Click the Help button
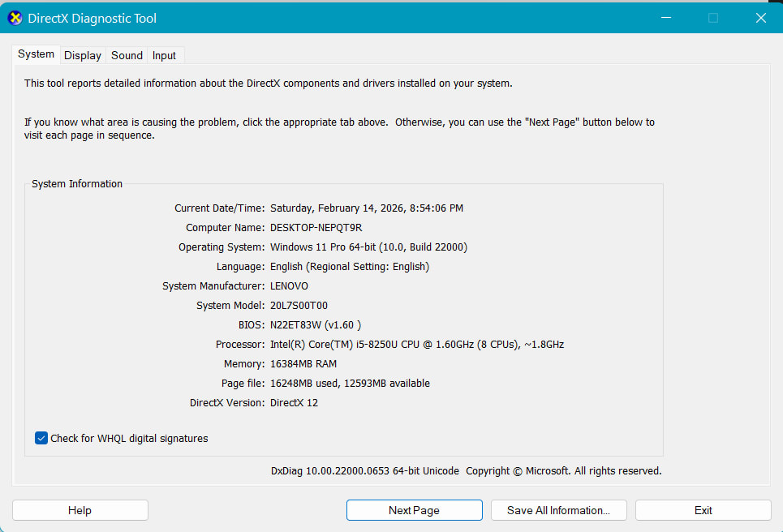783x532 pixels. pyautogui.click(x=80, y=510)
